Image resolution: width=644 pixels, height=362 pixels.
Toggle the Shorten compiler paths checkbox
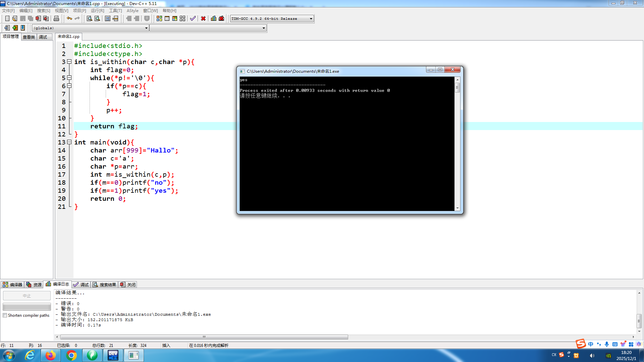(x=5, y=315)
